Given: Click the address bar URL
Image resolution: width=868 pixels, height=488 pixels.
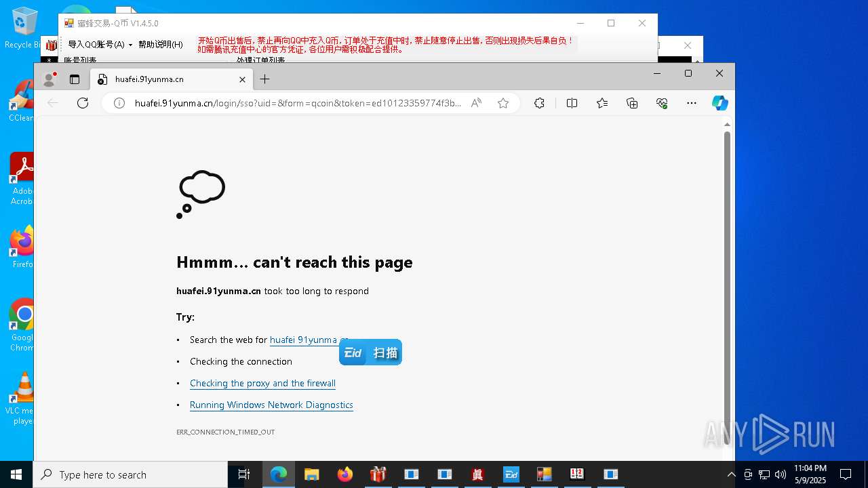Looking at the screenshot, I should coord(298,103).
